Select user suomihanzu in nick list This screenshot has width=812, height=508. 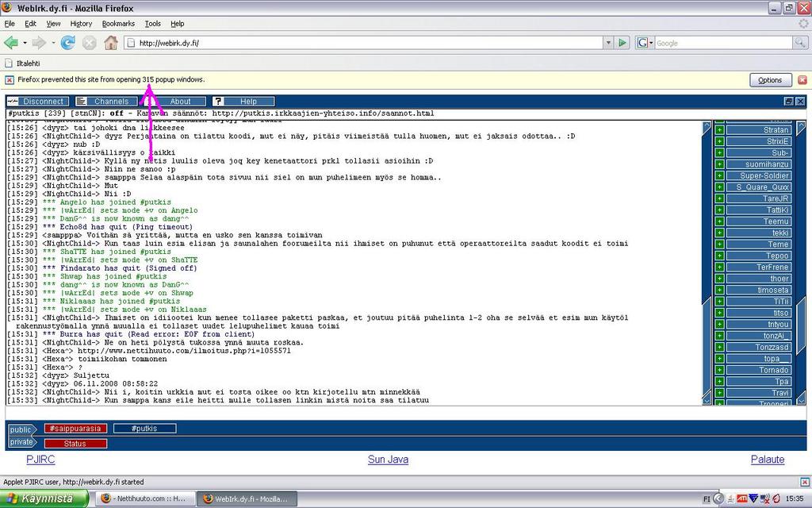[x=759, y=164]
